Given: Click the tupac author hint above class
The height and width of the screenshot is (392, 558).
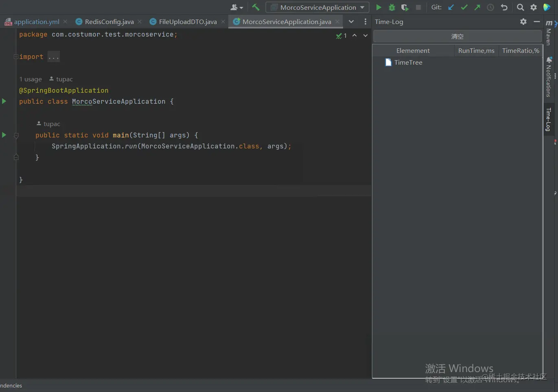Looking at the screenshot, I should point(61,79).
